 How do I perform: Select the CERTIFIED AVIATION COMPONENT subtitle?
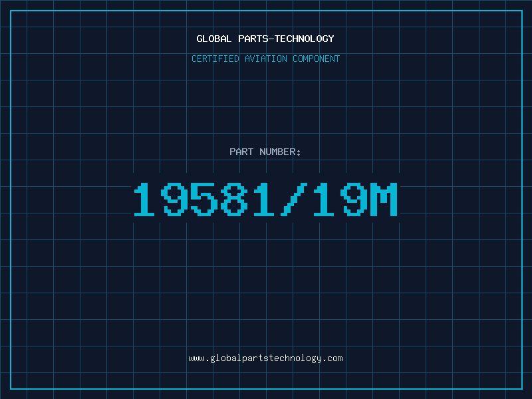[265, 59]
